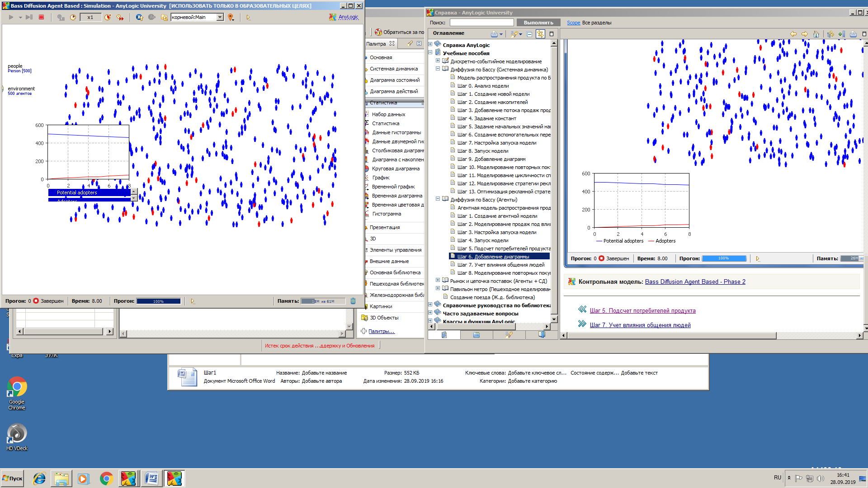Go back in help browser
868x488 pixels.
coord(793,34)
